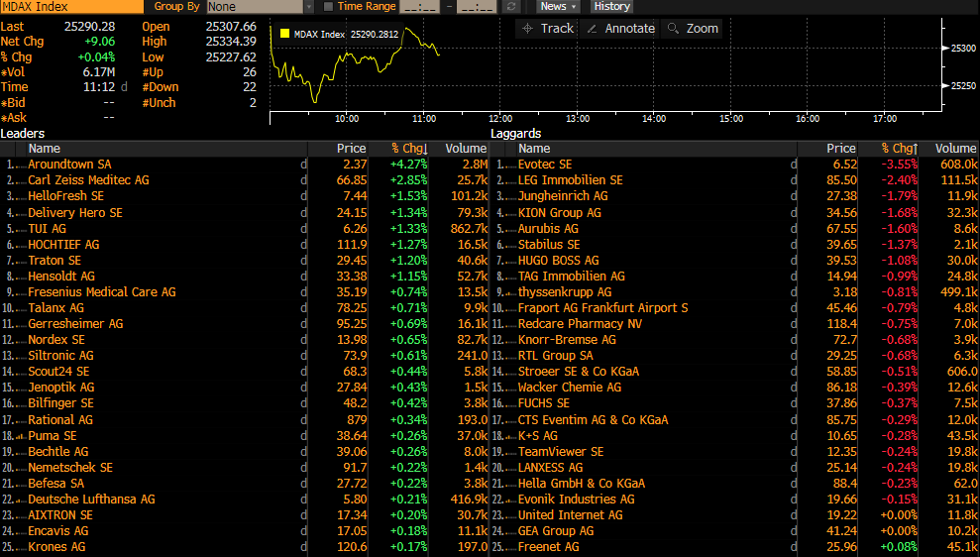Open the History tab

[611, 7]
